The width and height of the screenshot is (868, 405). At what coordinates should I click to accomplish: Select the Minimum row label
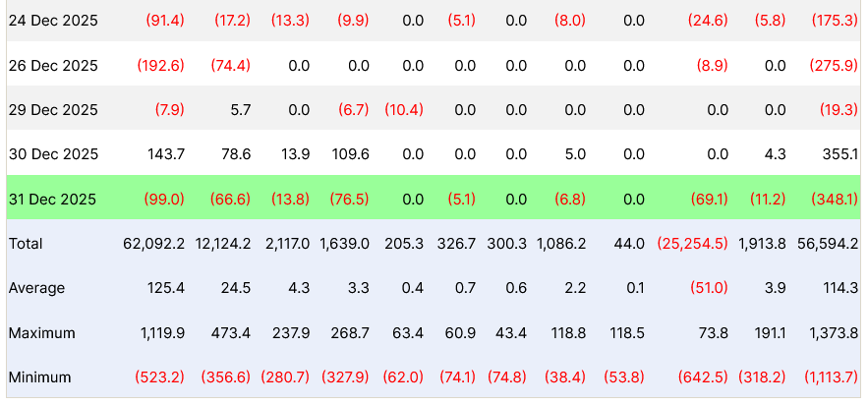(x=39, y=377)
